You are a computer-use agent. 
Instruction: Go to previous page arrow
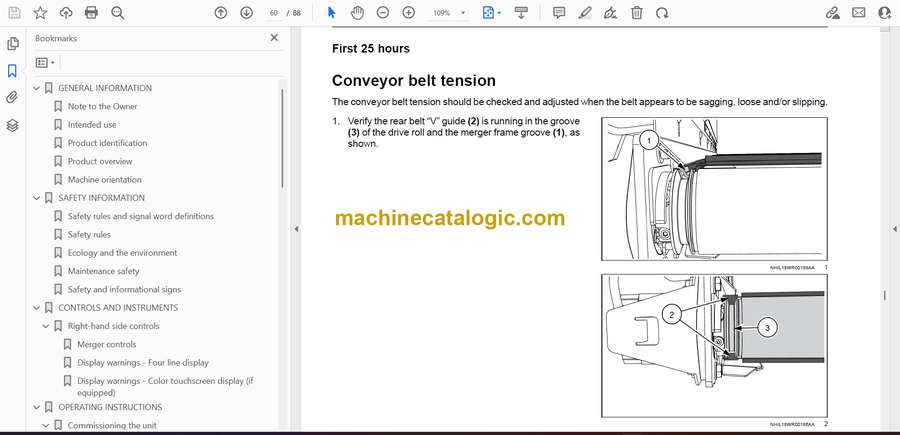point(220,13)
